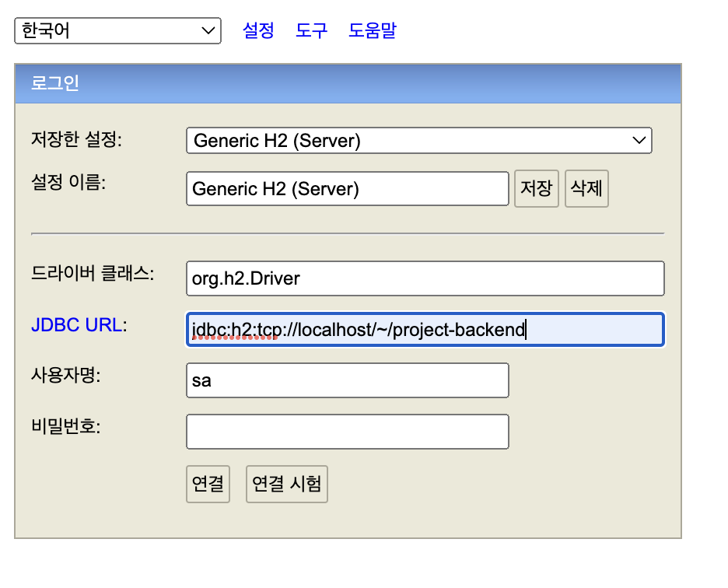Click the 연결 시험 button
The height and width of the screenshot is (588, 728).
(286, 484)
